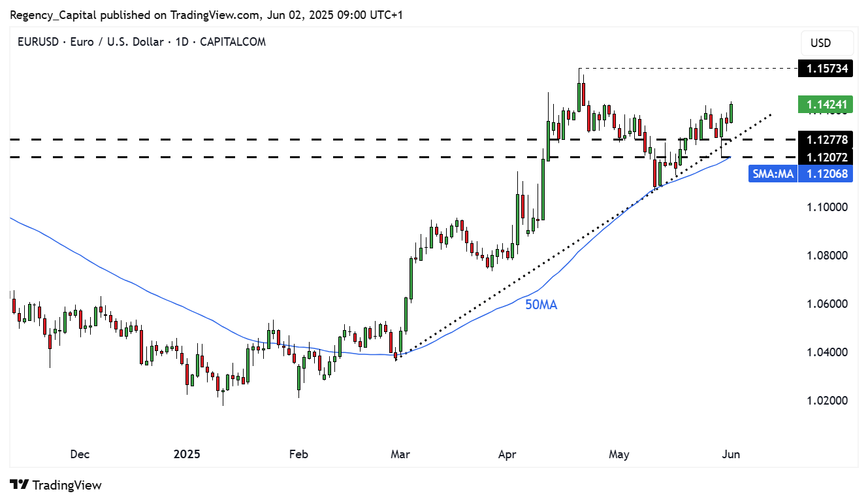Click the Feb label on time axis

(x=298, y=454)
